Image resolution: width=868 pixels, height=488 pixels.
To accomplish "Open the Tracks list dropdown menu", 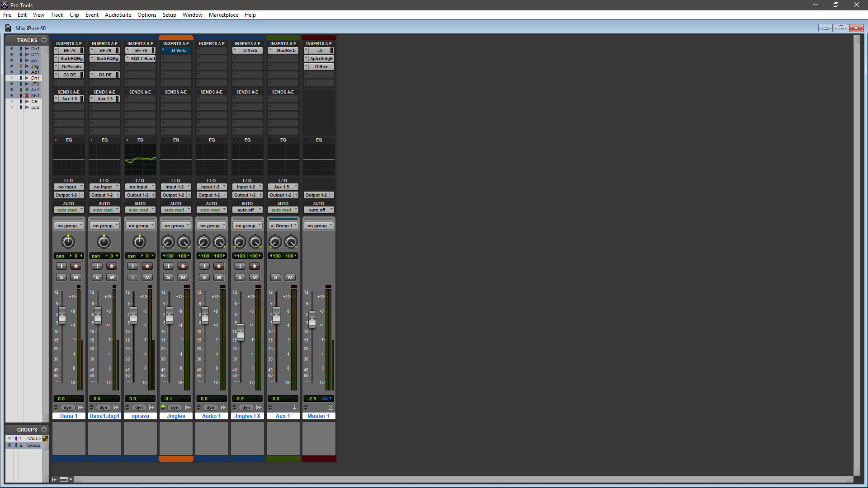I will [x=44, y=40].
